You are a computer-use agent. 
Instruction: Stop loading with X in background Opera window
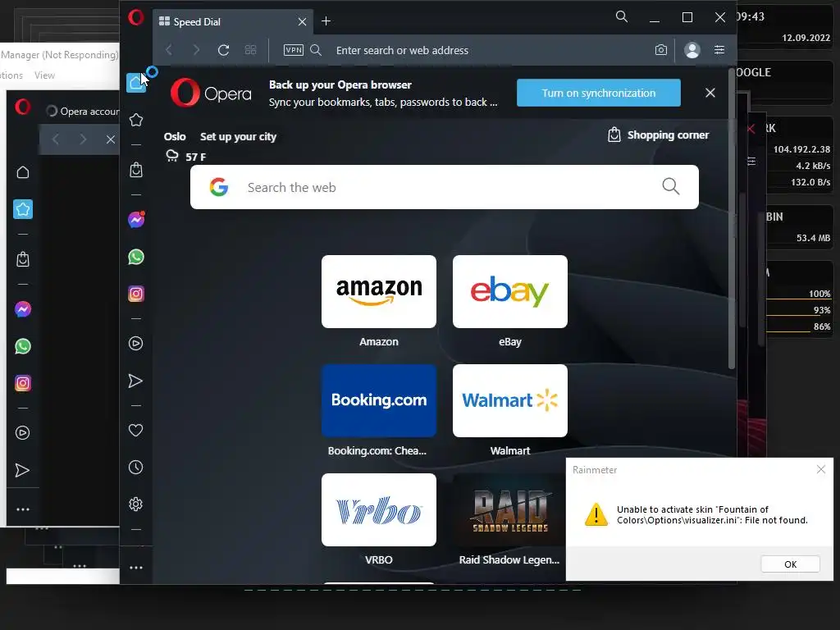111,139
